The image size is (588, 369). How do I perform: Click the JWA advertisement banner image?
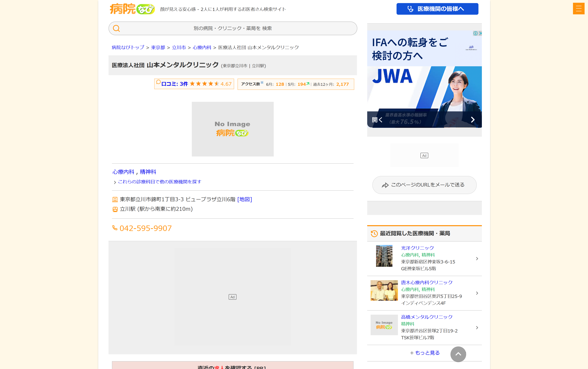click(x=424, y=79)
